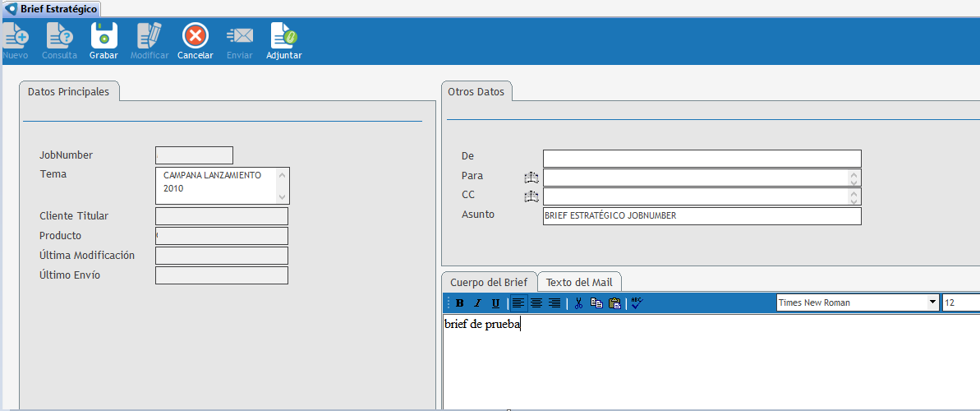Viewport: 980px width, 411px height.
Task: Select the Datos Principales tab
Action: point(68,92)
